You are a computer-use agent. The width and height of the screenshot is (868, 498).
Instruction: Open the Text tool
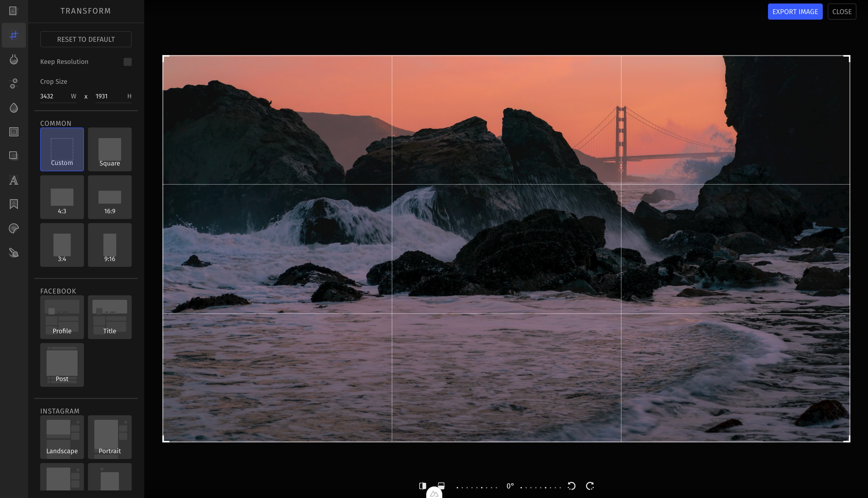pyautogui.click(x=14, y=180)
